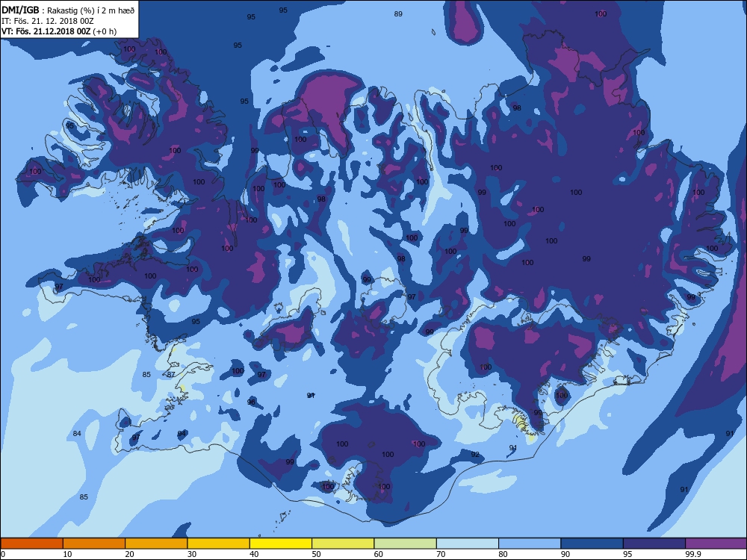This screenshot has width=747, height=560.
Task: Click the '60' label on the legend scale
Action: [379, 554]
